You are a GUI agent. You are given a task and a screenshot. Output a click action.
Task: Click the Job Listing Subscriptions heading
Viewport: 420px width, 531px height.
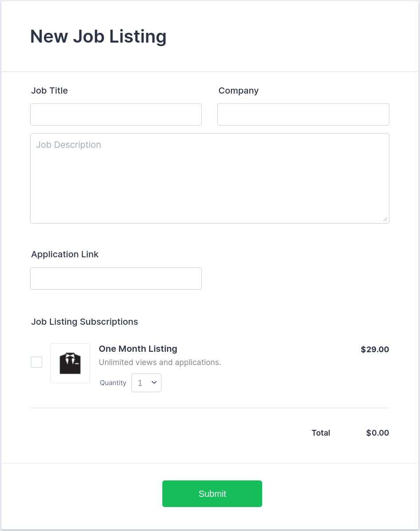84,322
